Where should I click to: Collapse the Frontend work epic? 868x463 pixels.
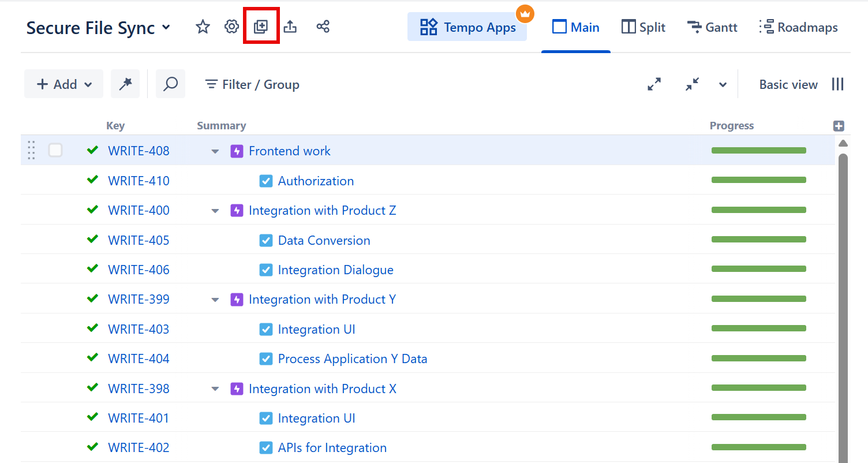(215, 151)
